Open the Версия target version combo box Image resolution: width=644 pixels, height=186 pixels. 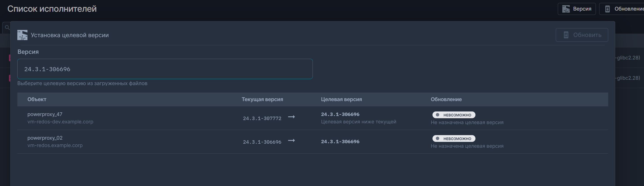coord(165,69)
